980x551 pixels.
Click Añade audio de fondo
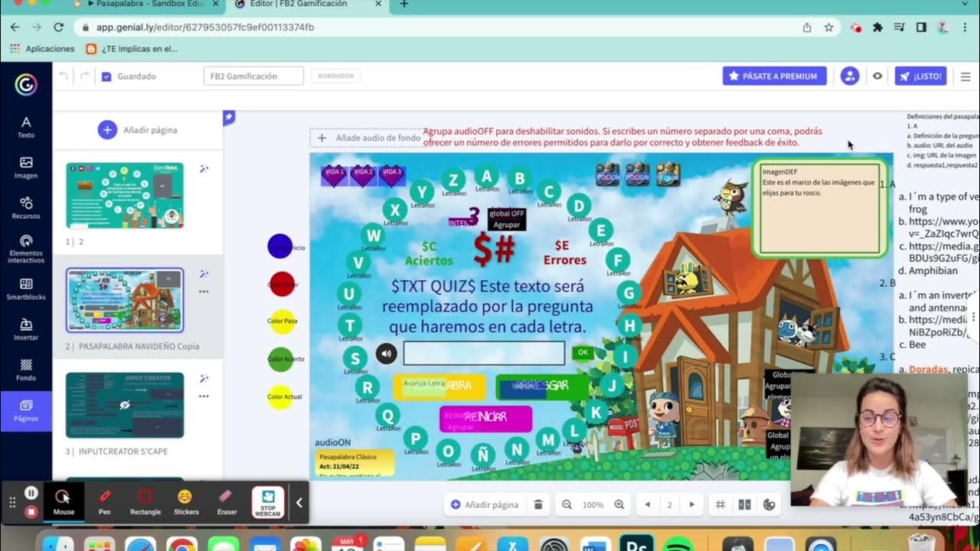point(370,138)
